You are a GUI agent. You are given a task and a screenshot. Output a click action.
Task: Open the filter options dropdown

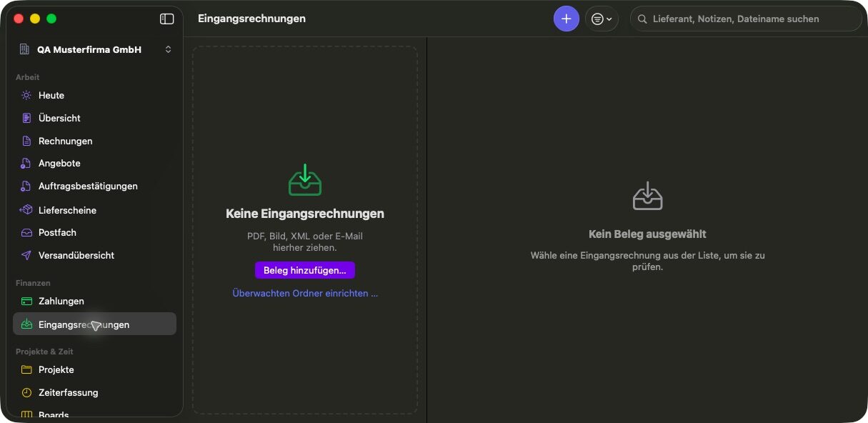(x=602, y=19)
